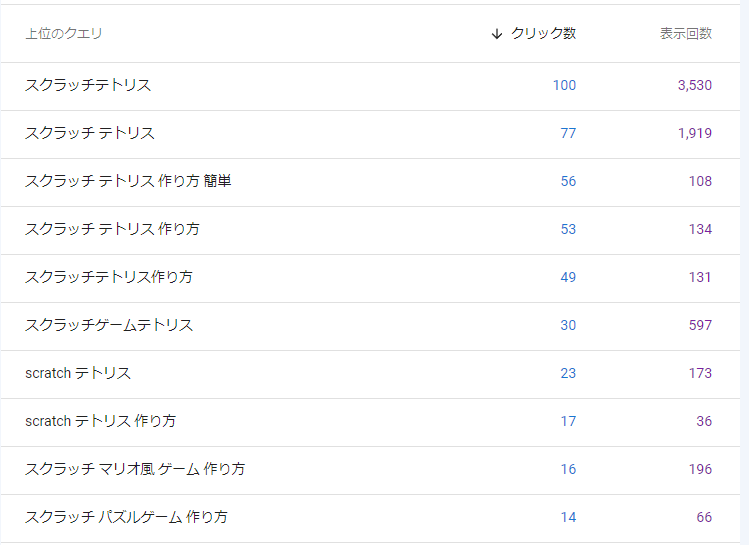Select scratch テトリス 作り方 query

click(100, 422)
